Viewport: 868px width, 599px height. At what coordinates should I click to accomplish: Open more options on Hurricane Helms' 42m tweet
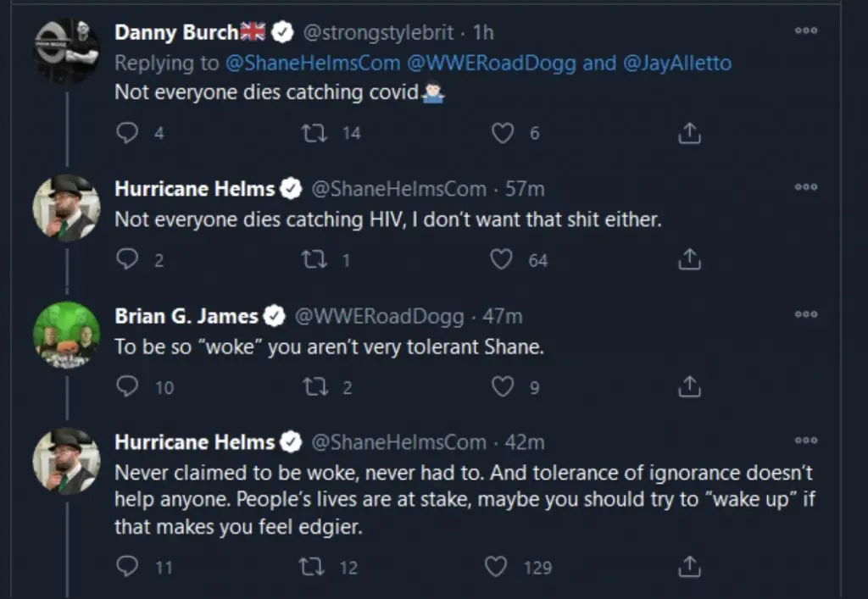click(805, 441)
